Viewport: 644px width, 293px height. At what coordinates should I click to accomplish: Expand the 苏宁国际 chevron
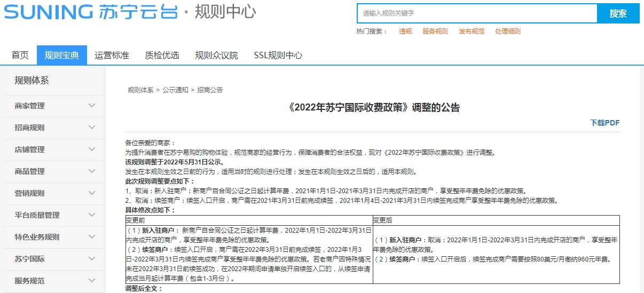click(x=92, y=259)
